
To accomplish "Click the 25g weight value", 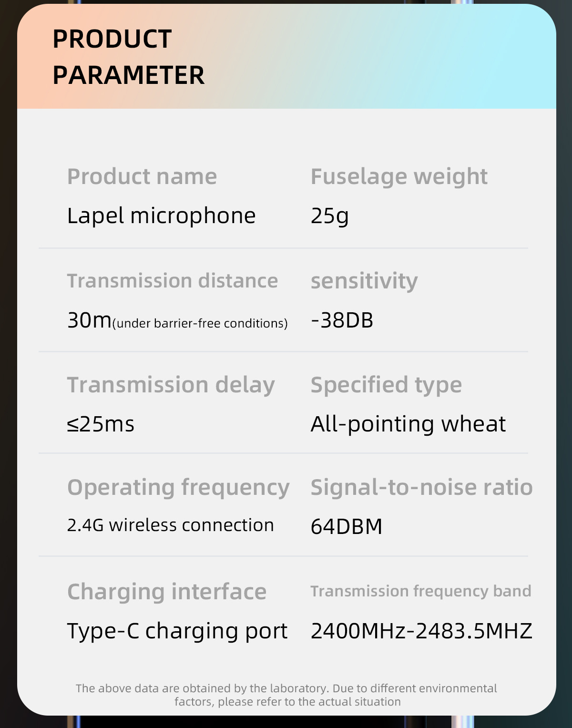I will pyautogui.click(x=329, y=216).
